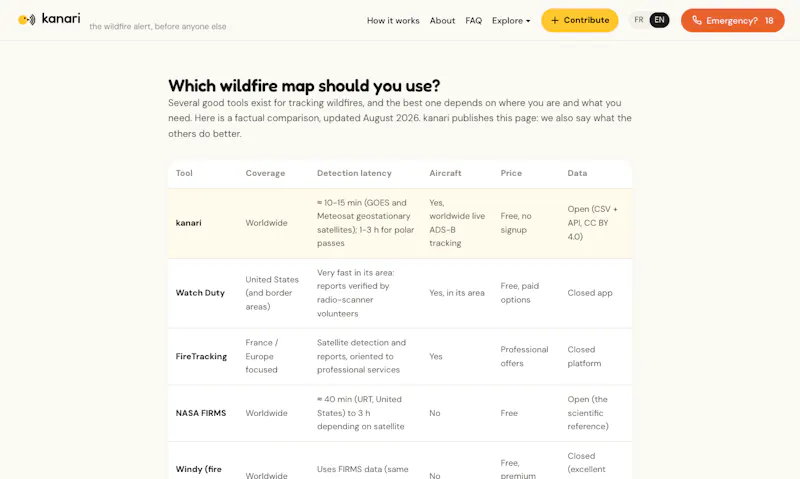Click Yes, in its area cell
Screen dimensions: 800x479
[x=457, y=293]
